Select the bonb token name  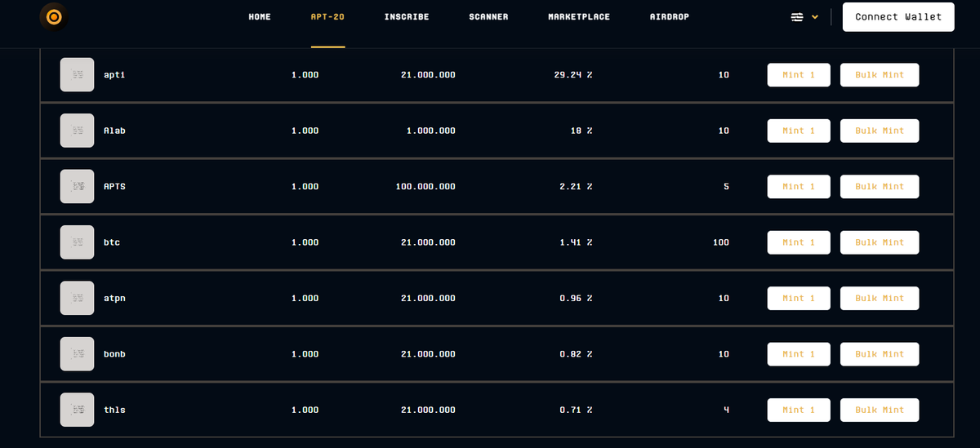coord(114,354)
